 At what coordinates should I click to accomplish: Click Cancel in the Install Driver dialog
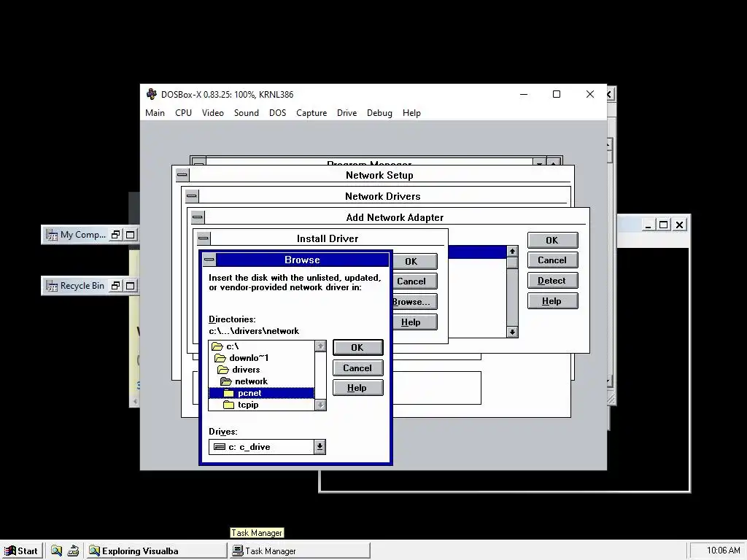tap(413, 281)
